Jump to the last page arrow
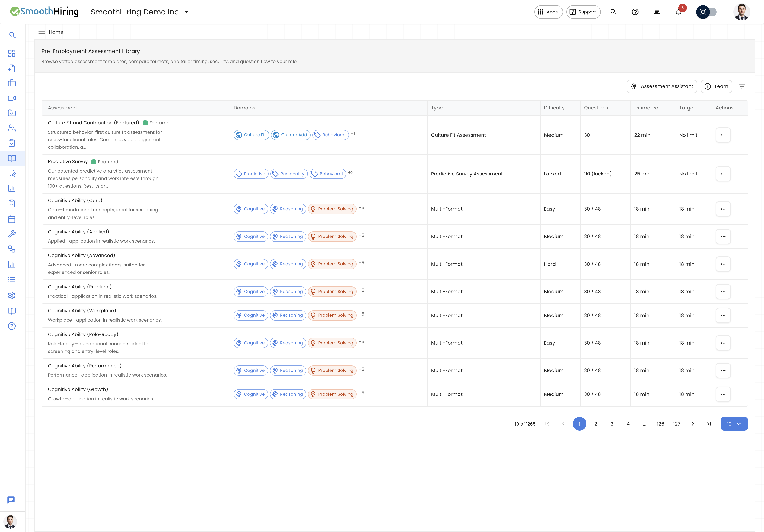This screenshot has height=532, width=764. click(x=709, y=424)
